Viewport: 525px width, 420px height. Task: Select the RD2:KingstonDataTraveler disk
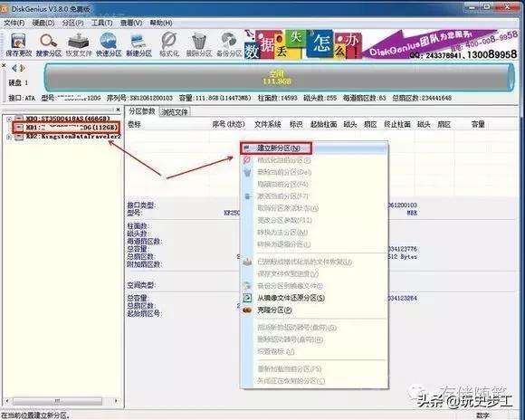(x=73, y=137)
